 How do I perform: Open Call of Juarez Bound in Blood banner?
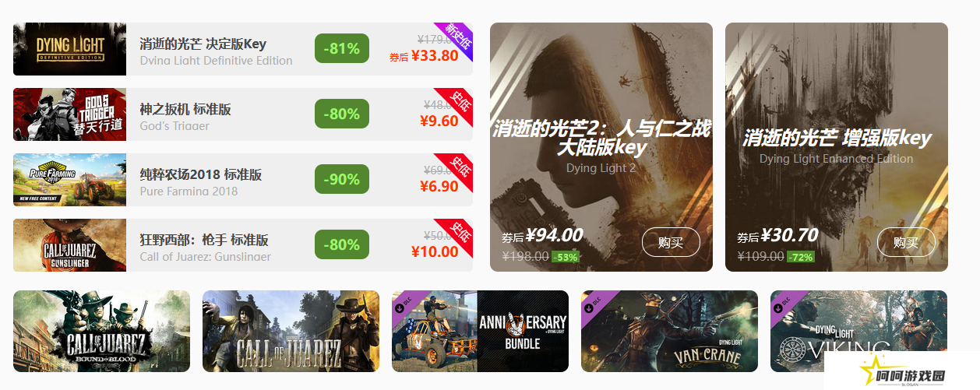(101, 332)
